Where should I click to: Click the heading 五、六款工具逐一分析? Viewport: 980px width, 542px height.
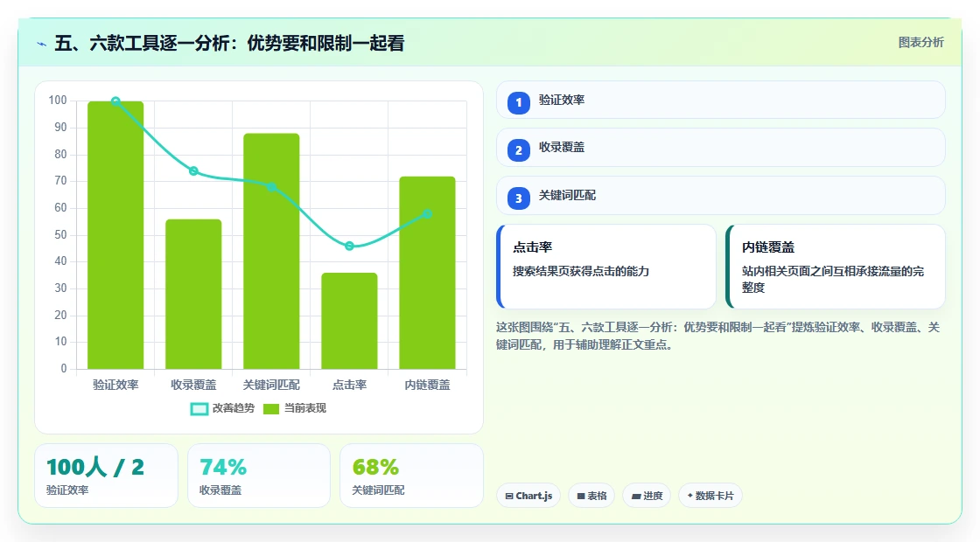pyautogui.click(x=229, y=44)
